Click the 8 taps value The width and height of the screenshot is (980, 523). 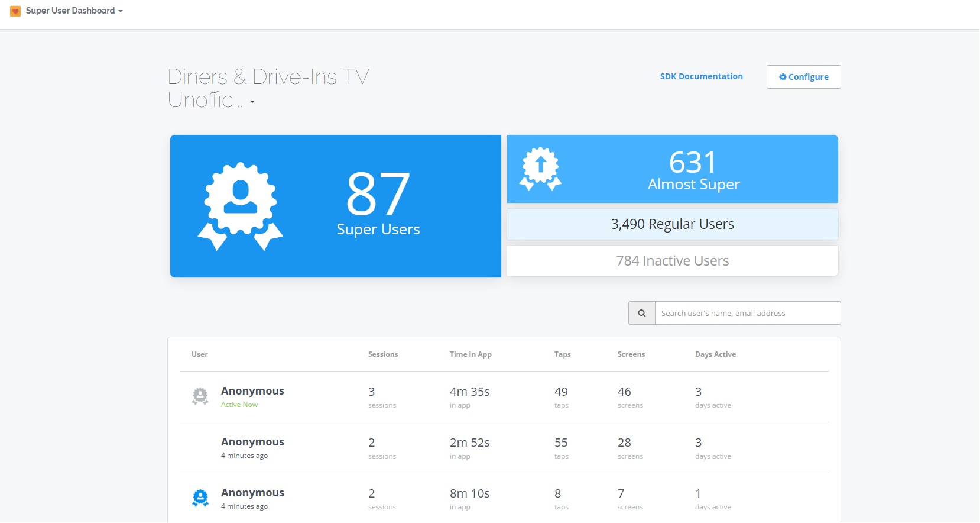click(558, 493)
